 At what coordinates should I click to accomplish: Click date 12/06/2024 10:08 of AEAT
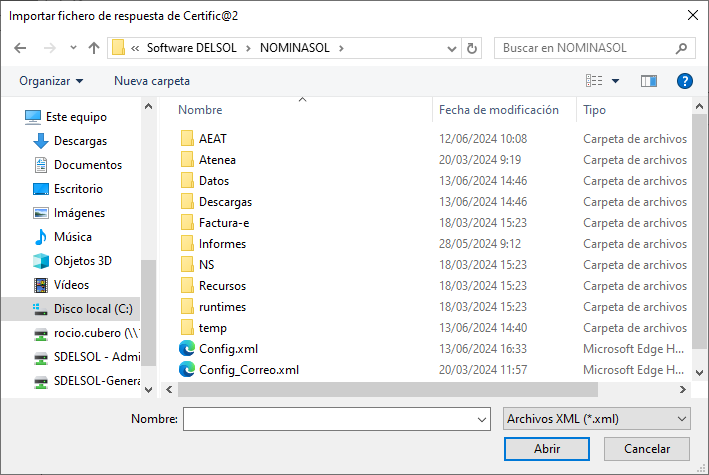[x=482, y=138]
